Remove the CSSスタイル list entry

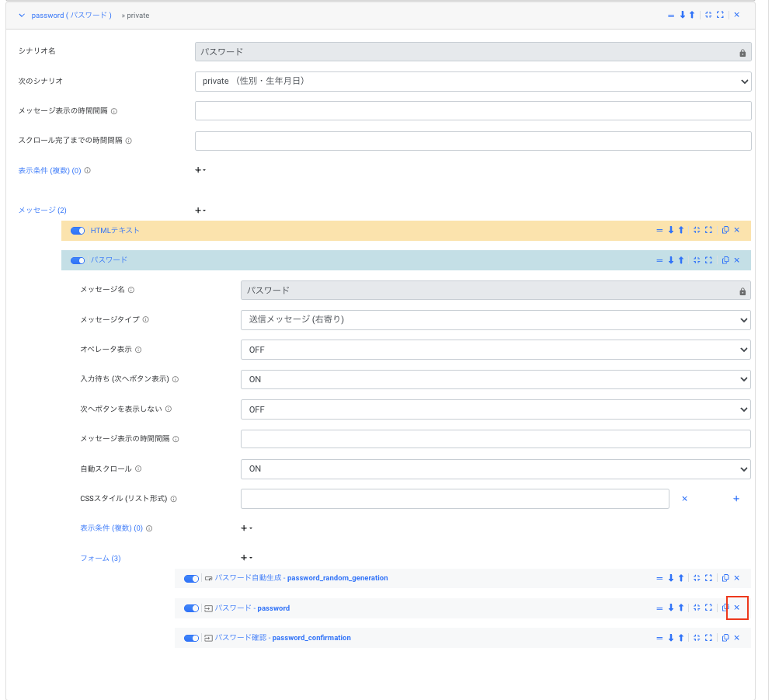coord(684,499)
